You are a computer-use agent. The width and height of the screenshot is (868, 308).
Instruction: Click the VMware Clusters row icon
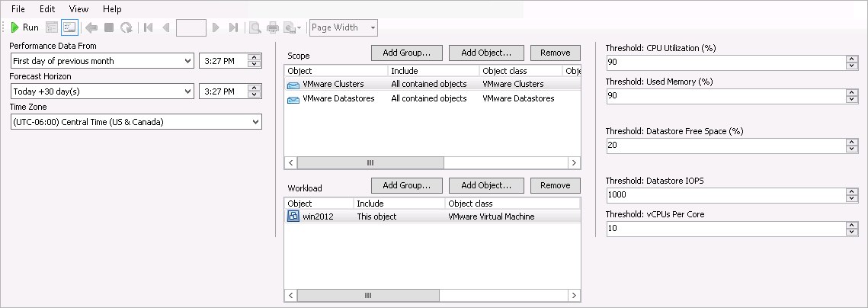[293, 85]
